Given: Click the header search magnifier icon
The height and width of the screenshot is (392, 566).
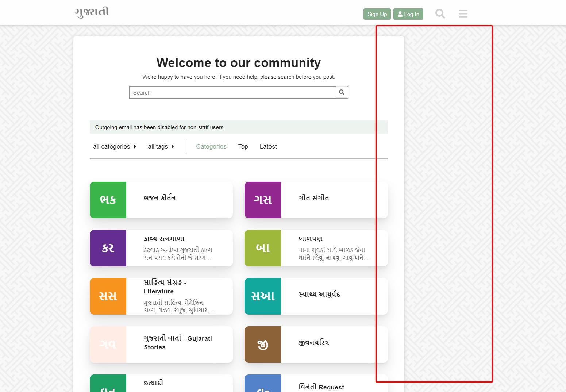Looking at the screenshot, I should (x=440, y=14).
